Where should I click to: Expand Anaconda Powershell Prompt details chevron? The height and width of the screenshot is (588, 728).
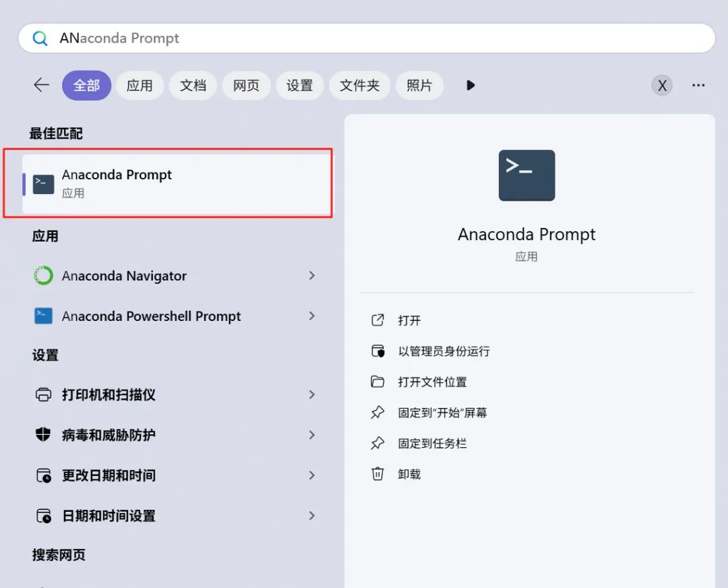point(311,316)
